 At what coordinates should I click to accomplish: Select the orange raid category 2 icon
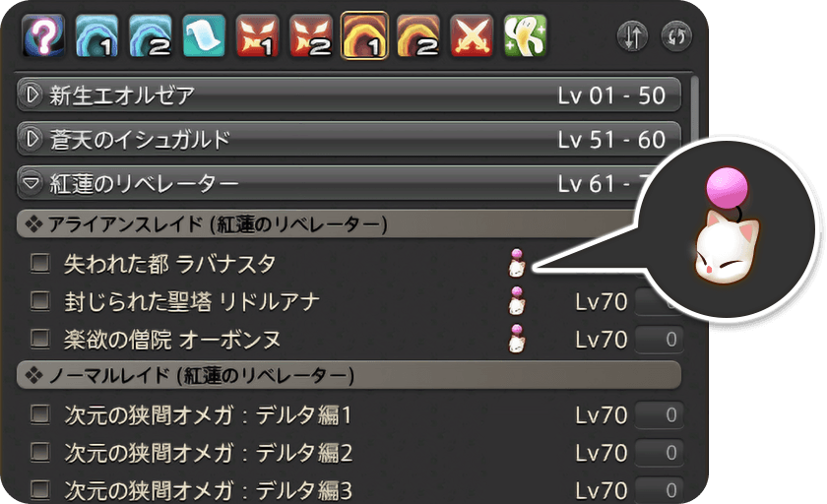pyautogui.click(x=418, y=35)
